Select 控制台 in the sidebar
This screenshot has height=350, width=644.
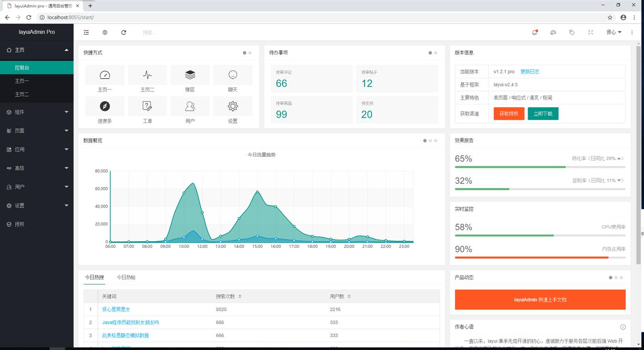coord(37,68)
